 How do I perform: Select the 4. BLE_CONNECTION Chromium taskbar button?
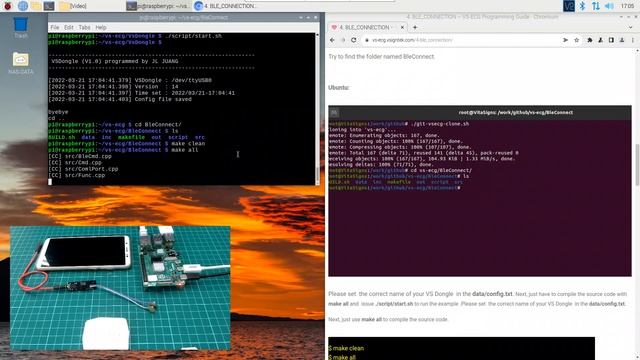tap(225, 6)
